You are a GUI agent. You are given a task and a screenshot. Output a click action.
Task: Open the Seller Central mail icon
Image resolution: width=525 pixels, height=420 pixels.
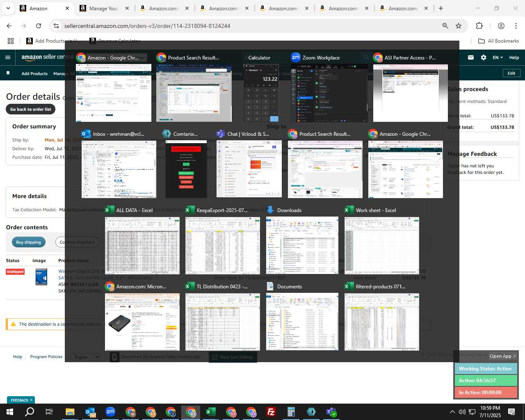click(471, 57)
